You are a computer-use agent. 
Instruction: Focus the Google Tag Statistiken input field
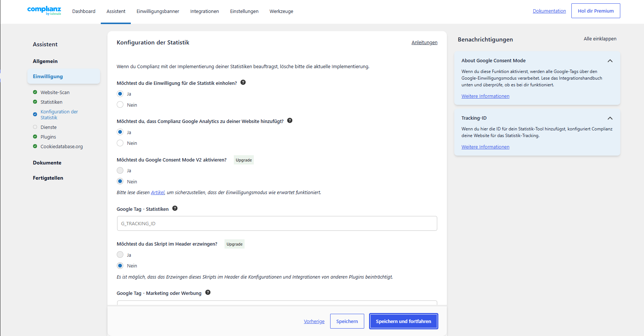click(x=277, y=223)
